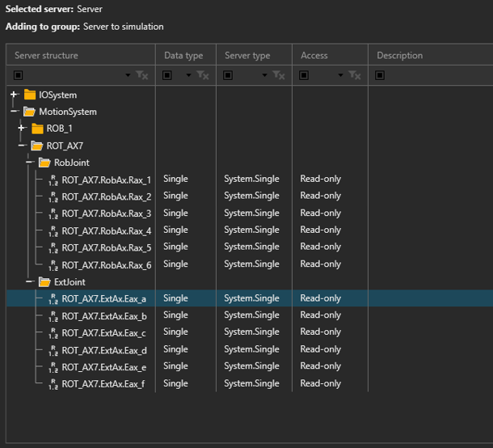Screen dimensions: 493x448
Task: Clear the Data type column filter
Action: (x=203, y=75)
